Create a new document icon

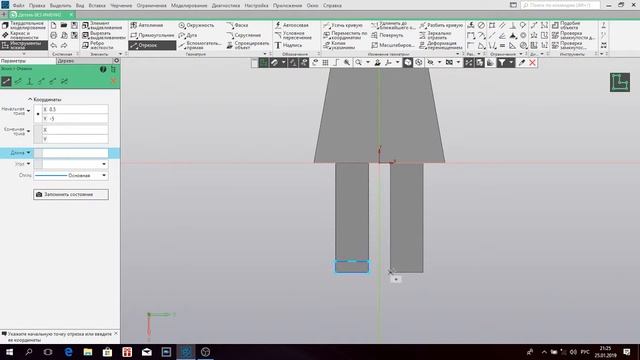pos(53,25)
